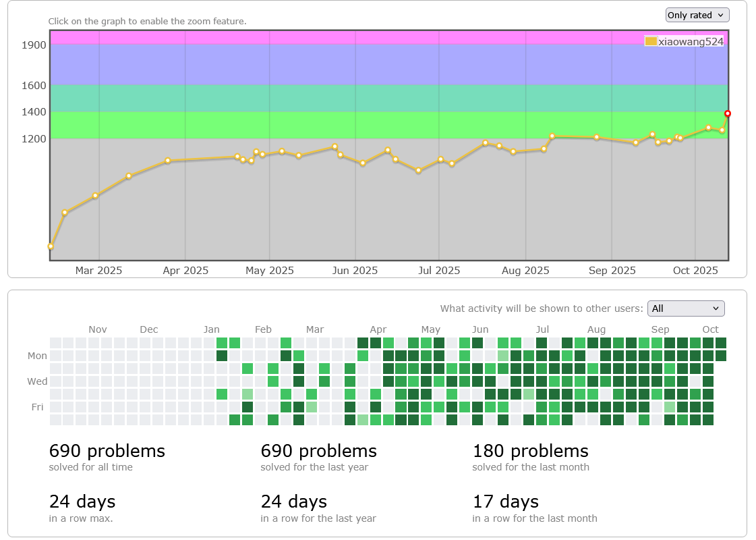Select the first rating point at graph start

(x=51, y=246)
